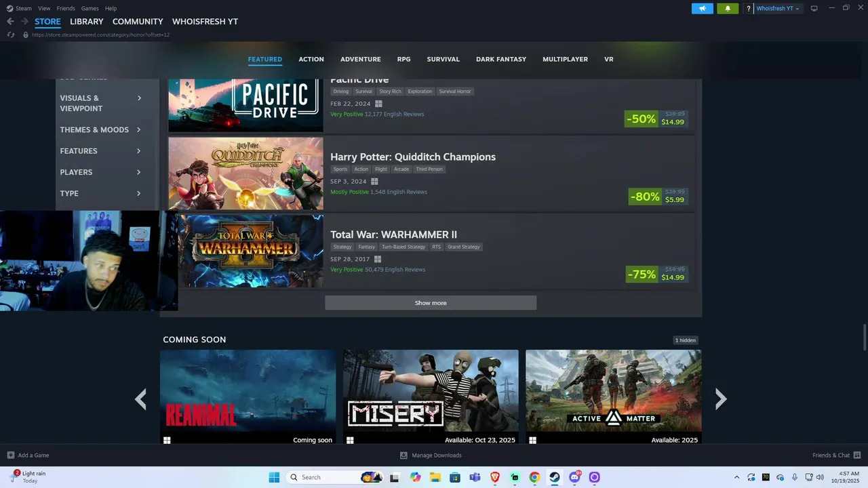Go to the previous Coming Soon carousel page
This screenshot has height=488, width=868.
[x=140, y=399]
